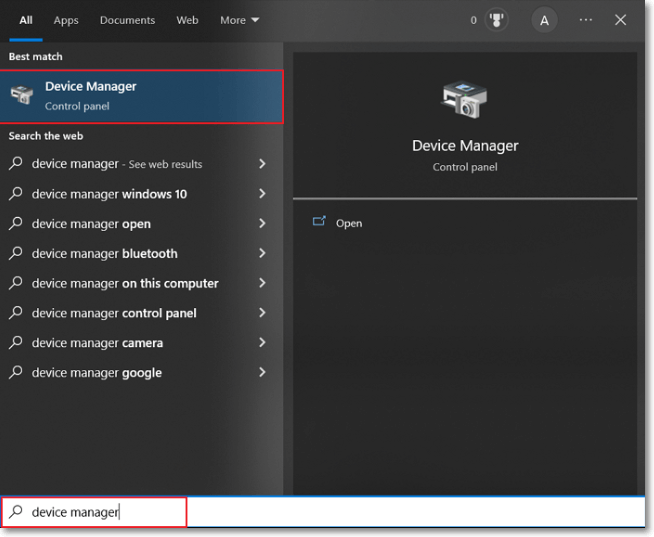Expand arrow for 'device manager' web results
654x537 pixels.
click(262, 164)
